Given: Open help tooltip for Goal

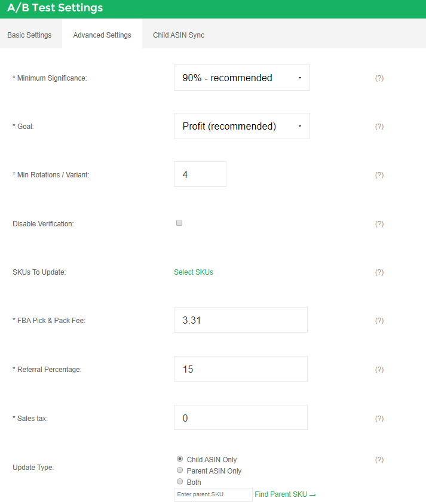Looking at the screenshot, I should click(379, 127).
